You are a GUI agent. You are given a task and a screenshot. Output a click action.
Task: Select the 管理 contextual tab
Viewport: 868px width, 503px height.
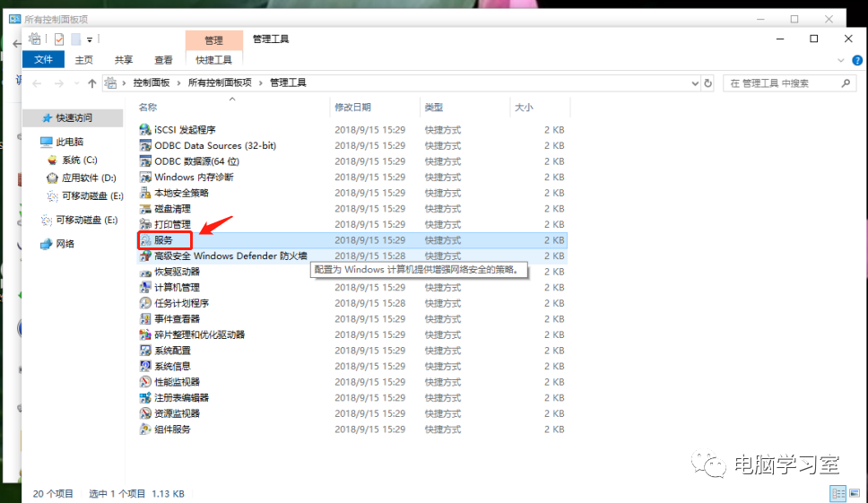coord(213,40)
